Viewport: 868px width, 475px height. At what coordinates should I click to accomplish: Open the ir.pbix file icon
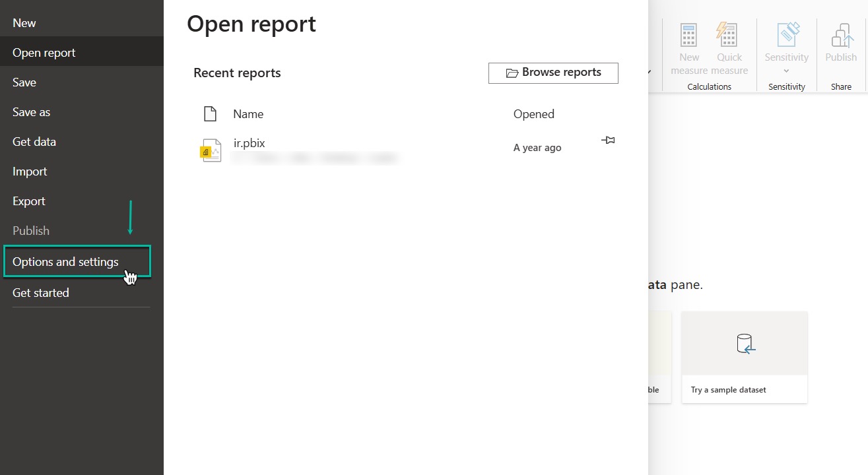211,150
